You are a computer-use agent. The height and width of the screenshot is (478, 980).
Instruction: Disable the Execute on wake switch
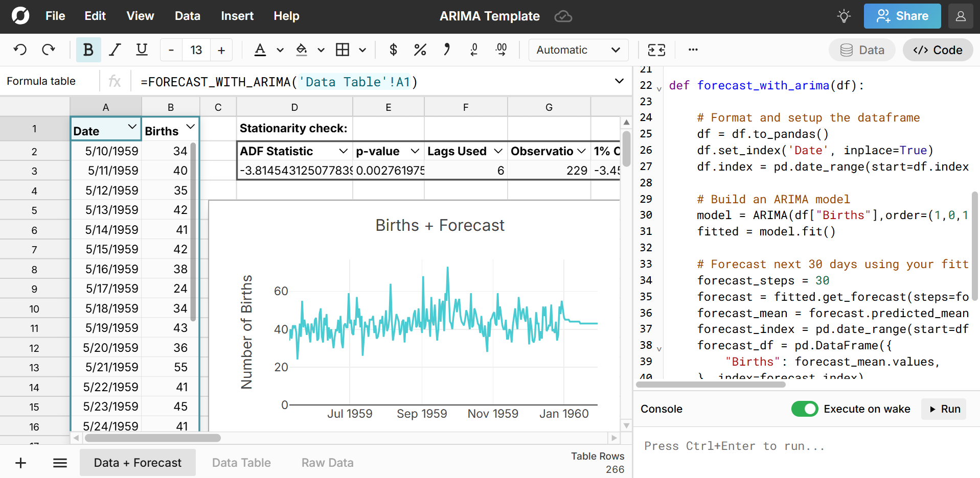[x=805, y=409]
